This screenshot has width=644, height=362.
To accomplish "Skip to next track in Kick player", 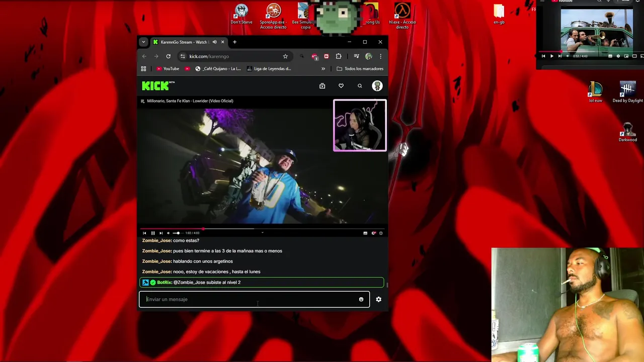I will (x=161, y=233).
